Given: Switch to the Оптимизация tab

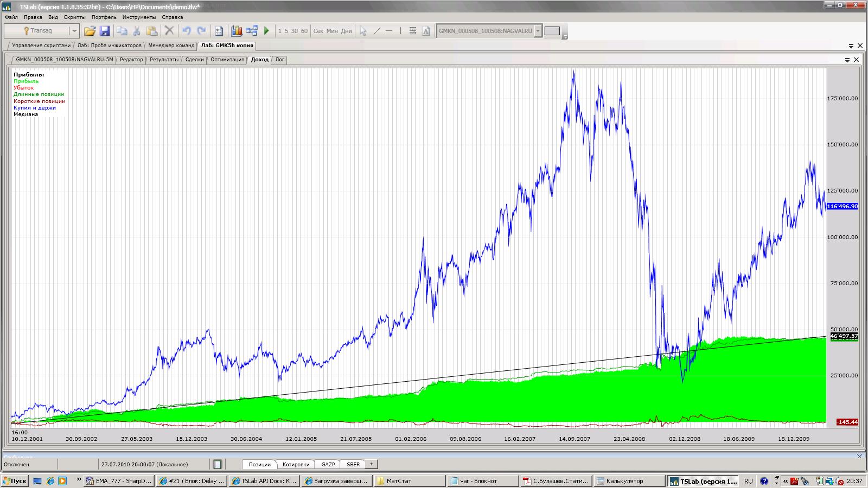Looking at the screenshot, I should [x=227, y=60].
